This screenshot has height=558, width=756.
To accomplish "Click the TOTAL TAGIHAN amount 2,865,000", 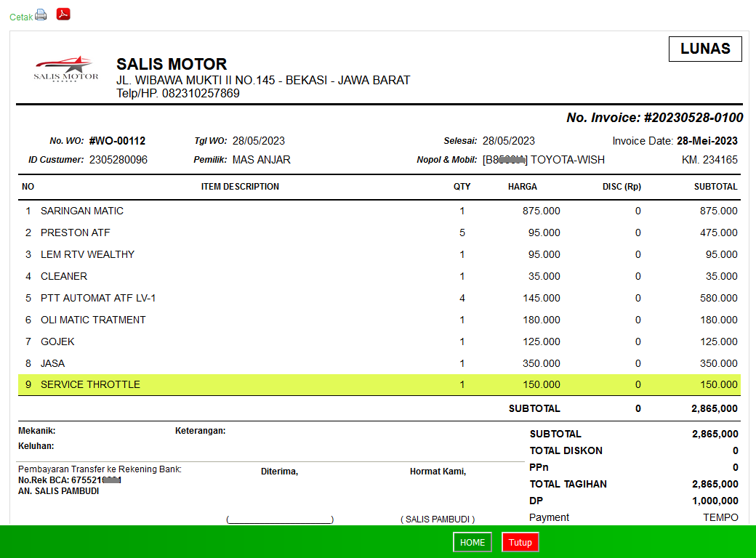I will pyautogui.click(x=715, y=484).
